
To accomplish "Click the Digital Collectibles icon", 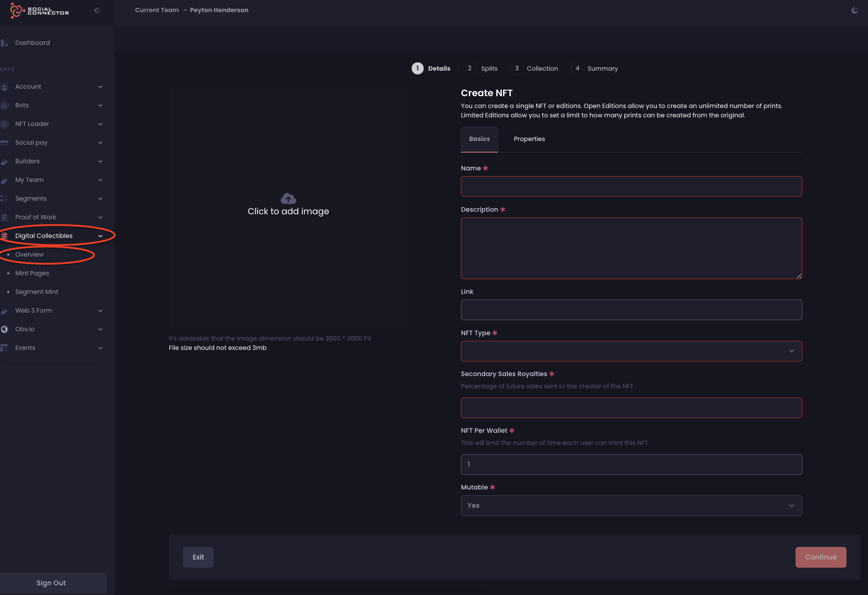I will pos(4,236).
